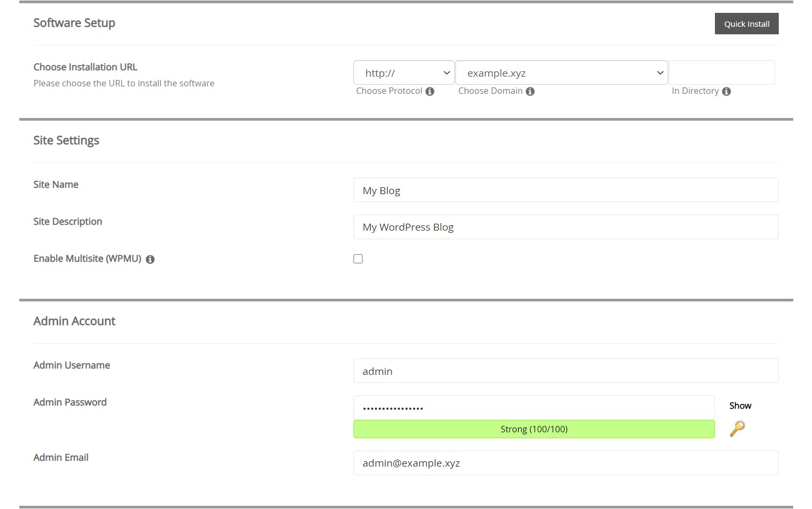Click the Software Setup heading
The width and height of the screenshot is (812, 509).
point(75,23)
